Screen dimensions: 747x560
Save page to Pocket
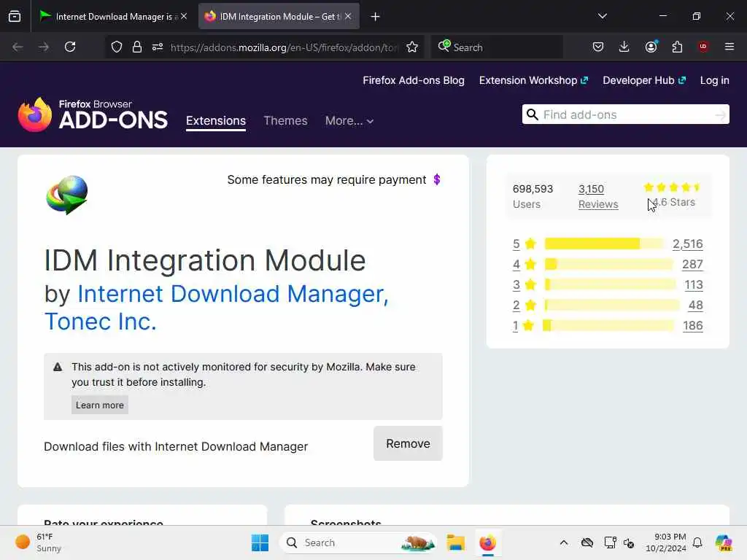click(x=598, y=47)
